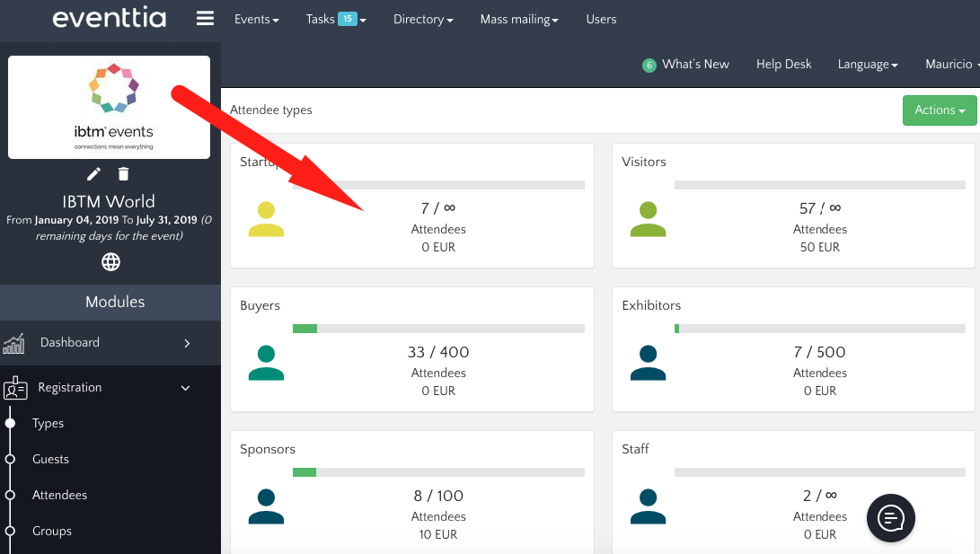980x554 pixels.
Task: Open the hamburger menu
Action: (x=205, y=18)
